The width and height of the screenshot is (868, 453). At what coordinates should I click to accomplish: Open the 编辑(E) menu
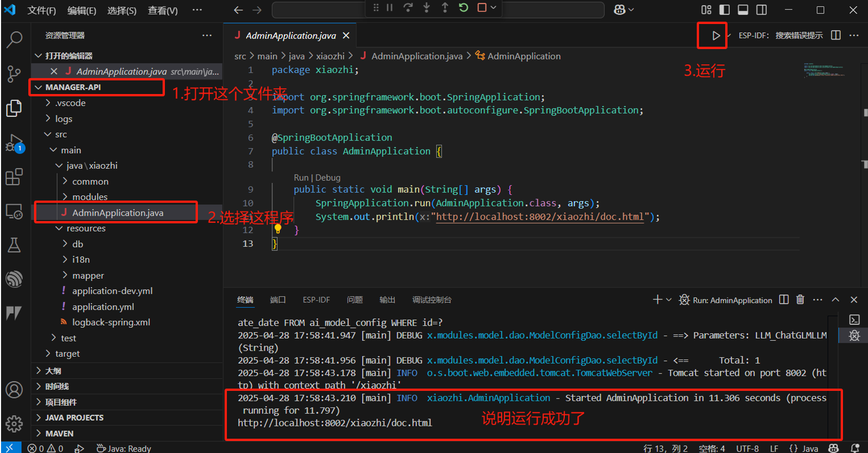point(81,10)
